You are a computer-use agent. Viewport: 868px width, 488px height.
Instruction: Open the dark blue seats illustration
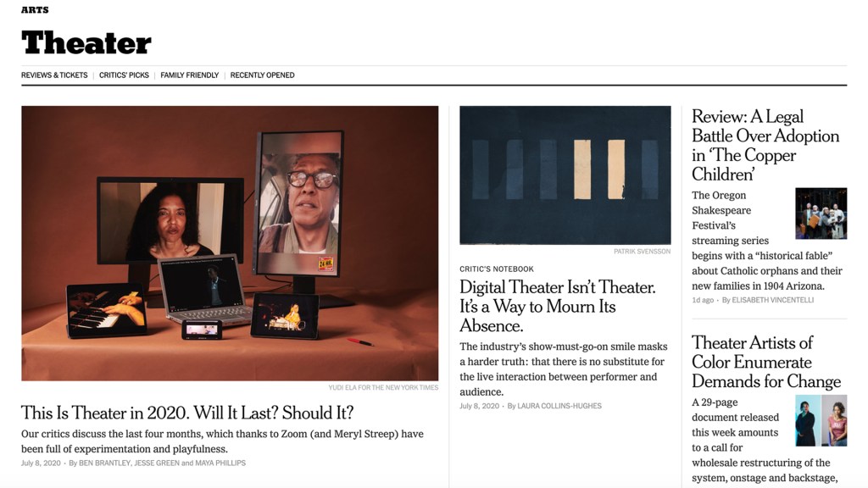565,175
